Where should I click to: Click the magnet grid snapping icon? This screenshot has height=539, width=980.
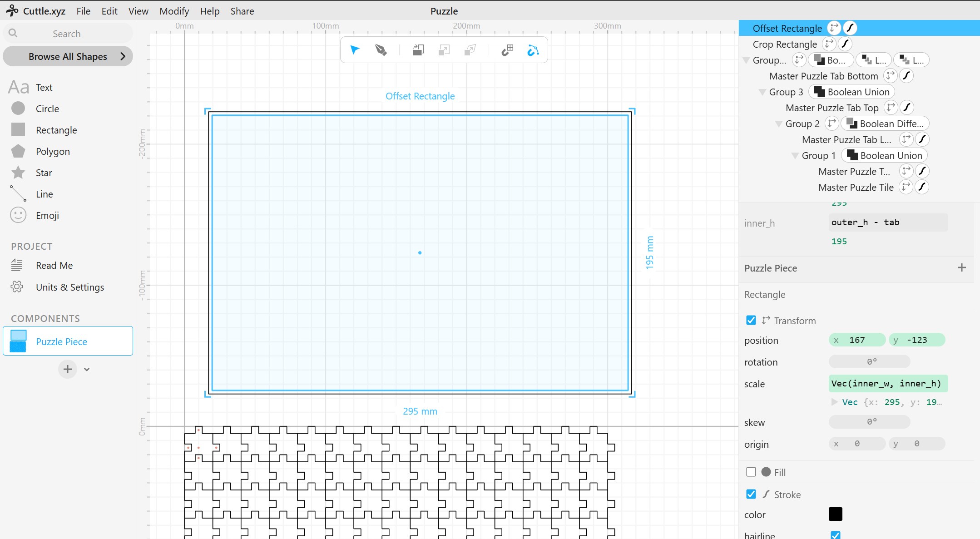pos(507,50)
